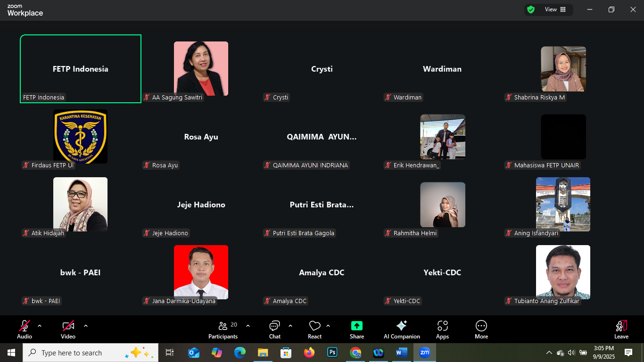Expand the Chat options chevron
The height and width of the screenshot is (362, 644).
[x=290, y=326]
